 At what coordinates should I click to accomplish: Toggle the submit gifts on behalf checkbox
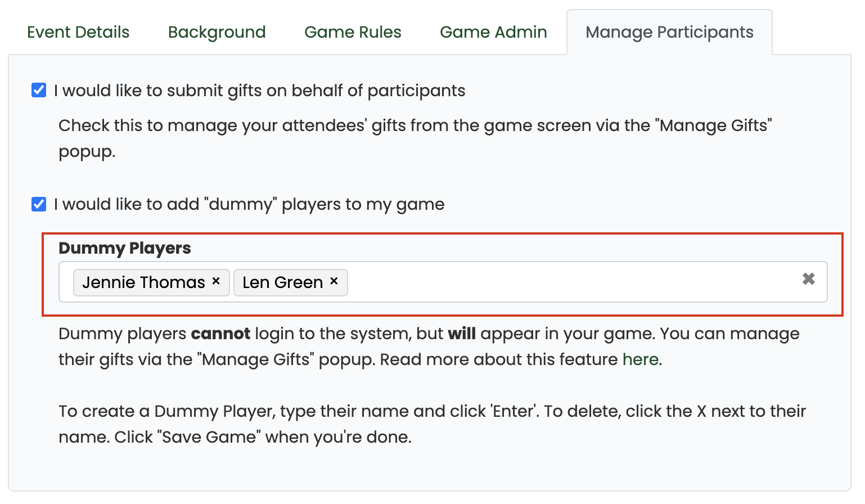click(x=39, y=90)
